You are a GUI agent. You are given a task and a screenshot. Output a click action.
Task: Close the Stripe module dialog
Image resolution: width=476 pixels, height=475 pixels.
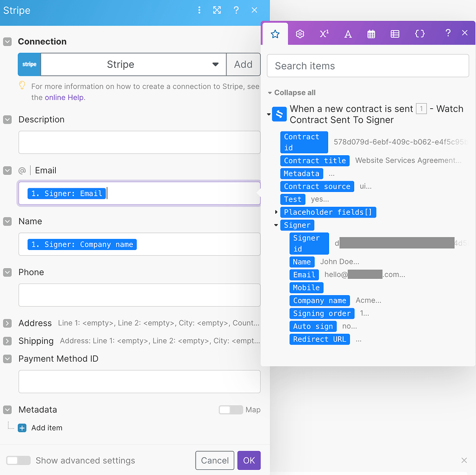point(254,10)
